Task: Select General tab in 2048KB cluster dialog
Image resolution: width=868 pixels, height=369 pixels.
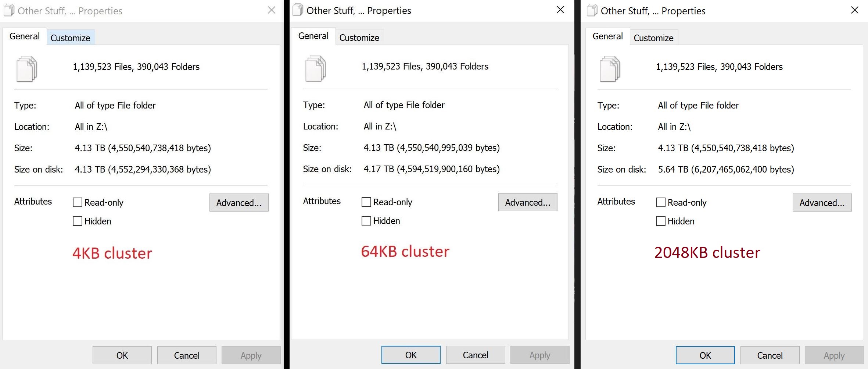Action: (607, 36)
